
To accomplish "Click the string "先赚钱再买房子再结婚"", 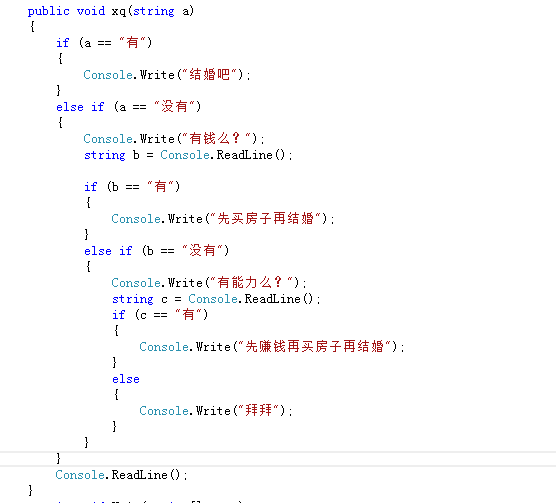I will pyautogui.click(x=315, y=346).
